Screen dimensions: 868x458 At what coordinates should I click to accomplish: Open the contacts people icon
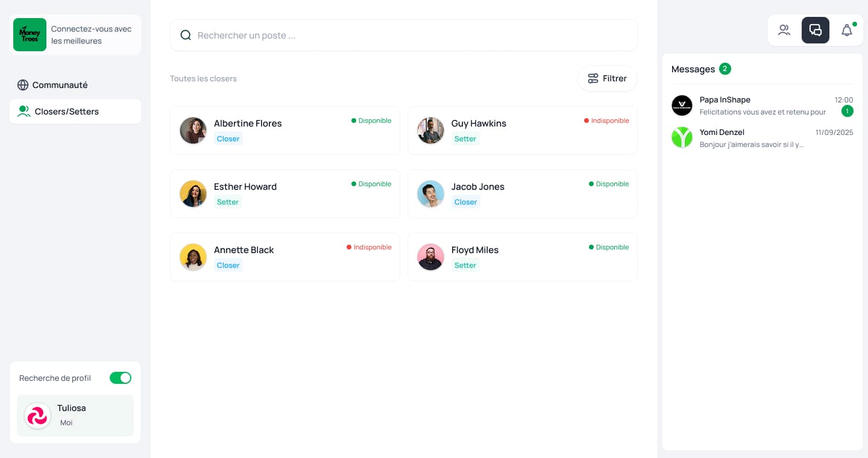[784, 30]
